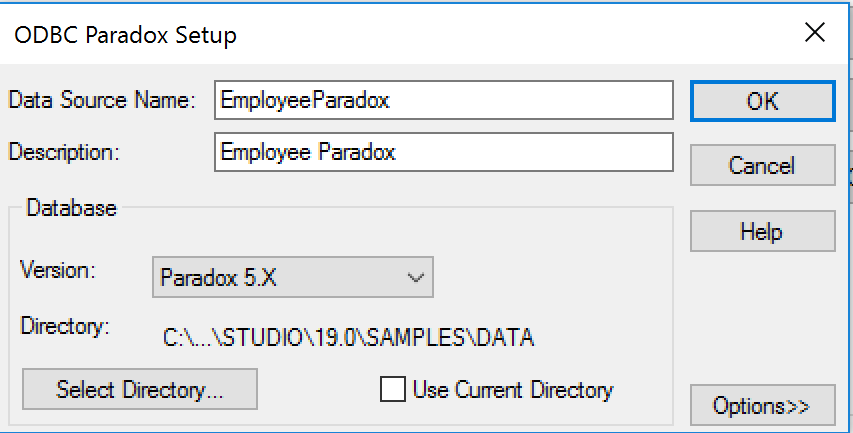This screenshot has height=433, width=853.
Task: Cancel the Paradox setup dialog
Action: pos(763,165)
